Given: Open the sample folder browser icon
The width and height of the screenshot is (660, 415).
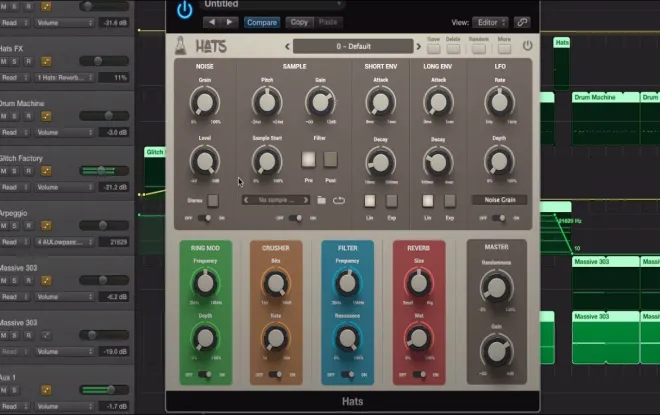Looking at the screenshot, I should pyautogui.click(x=322, y=200).
